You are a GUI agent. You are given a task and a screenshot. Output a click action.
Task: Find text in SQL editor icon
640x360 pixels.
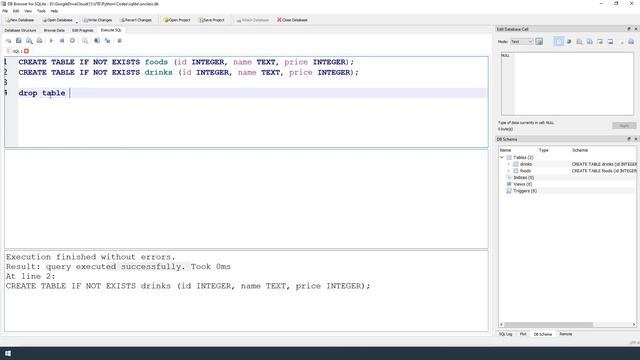[x=97, y=41]
